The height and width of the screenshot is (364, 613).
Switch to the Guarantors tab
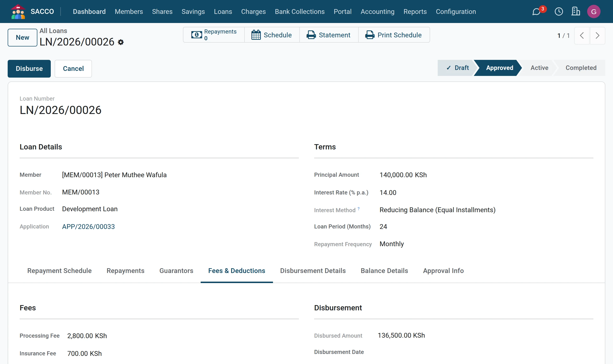click(x=176, y=271)
